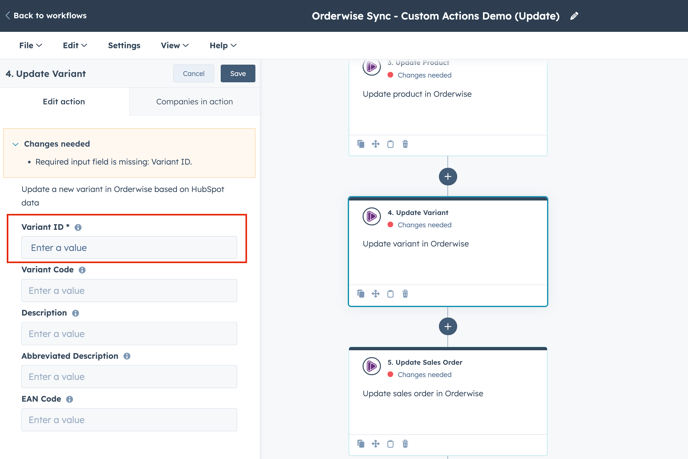Open the Help menu

223,45
